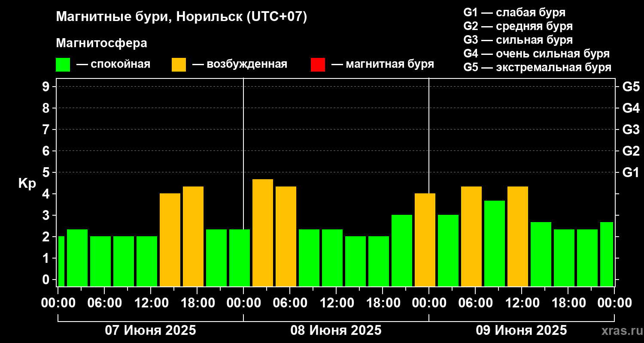Click the '5' value on the Kp axis

47,172
